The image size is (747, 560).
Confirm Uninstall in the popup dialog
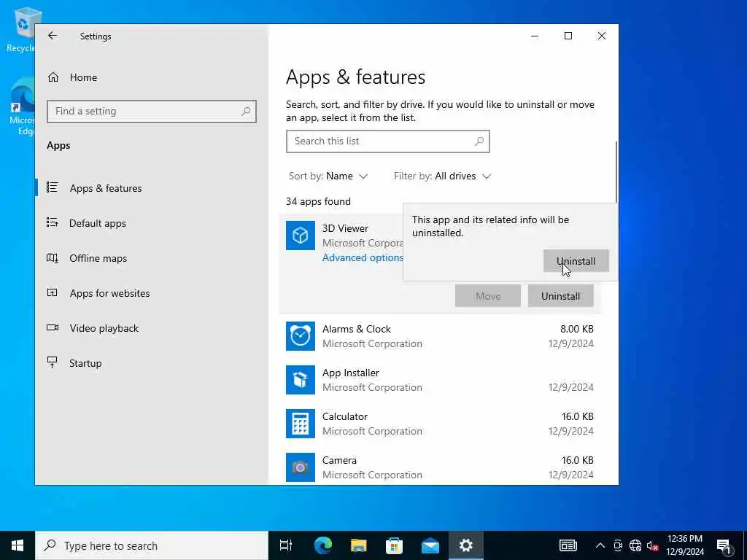point(576,261)
